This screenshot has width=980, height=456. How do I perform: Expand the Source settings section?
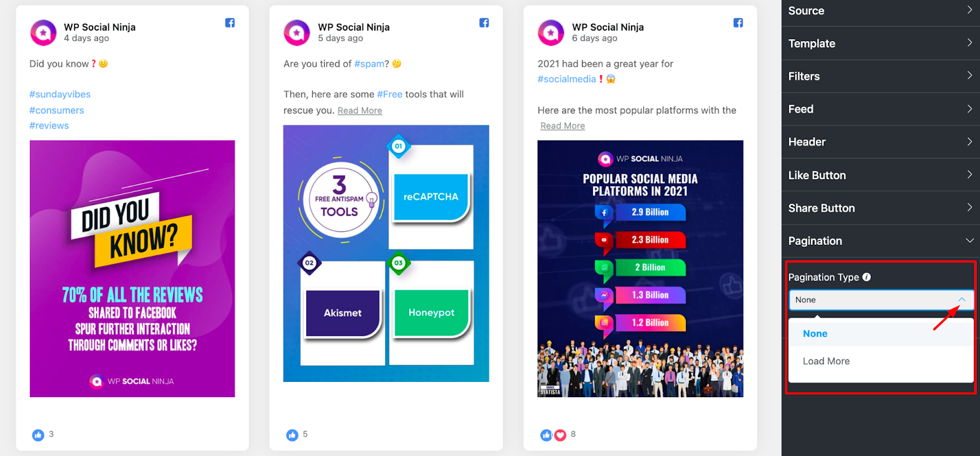(881, 11)
